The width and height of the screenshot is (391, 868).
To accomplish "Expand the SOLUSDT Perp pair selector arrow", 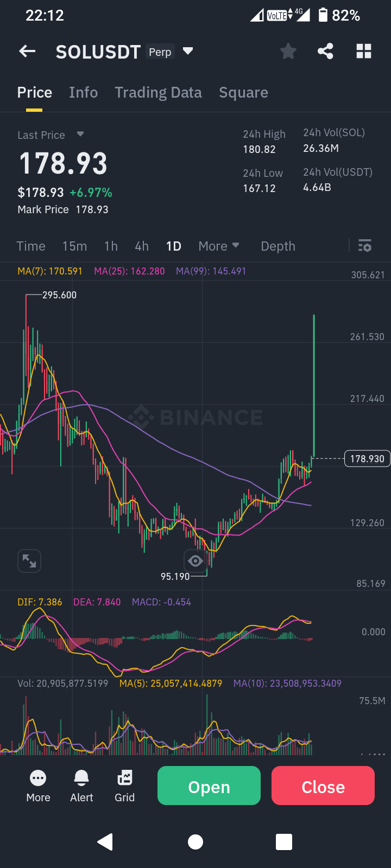I will point(188,51).
